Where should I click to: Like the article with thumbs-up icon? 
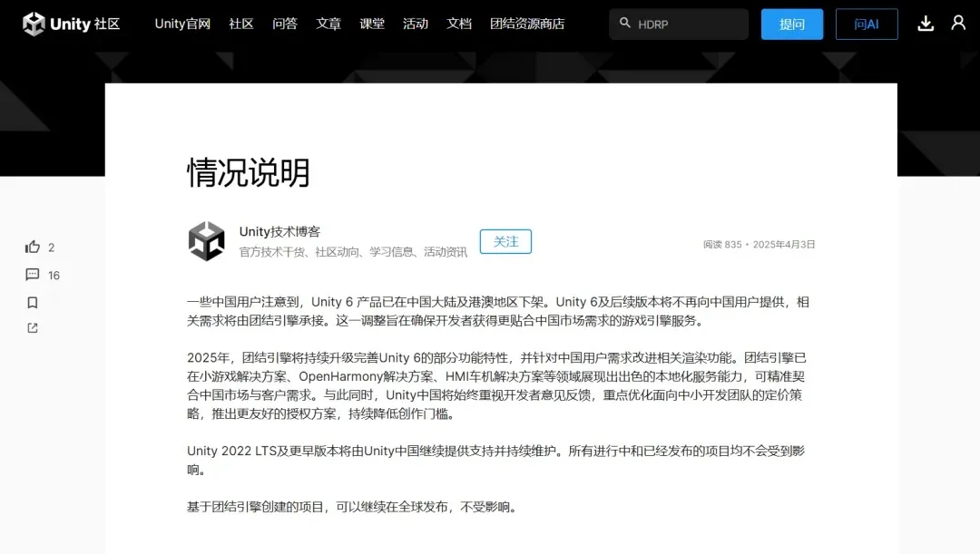coord(33,247)
